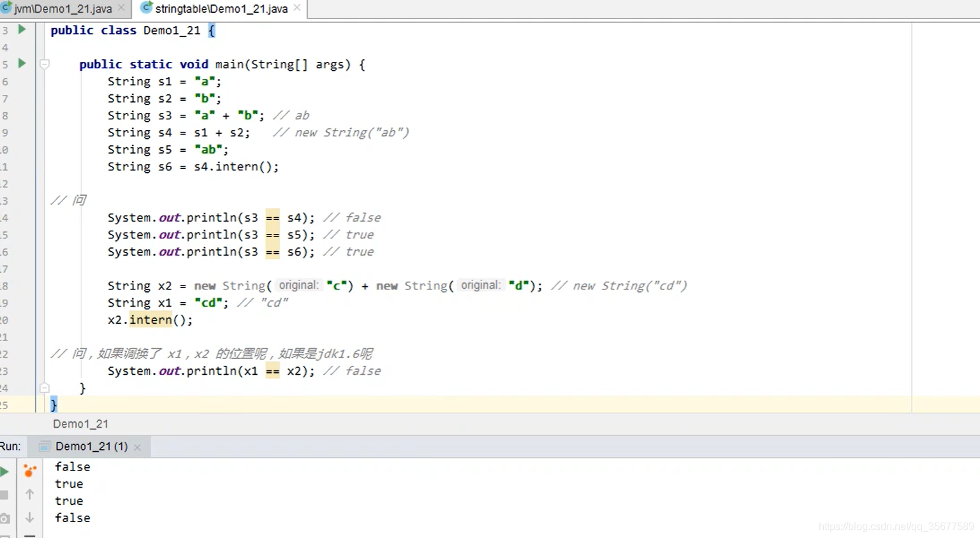Rerun Demo1_21 using the green arrow icon
Viewport: 980px width, 538px height.
click(x=5, y=470)
